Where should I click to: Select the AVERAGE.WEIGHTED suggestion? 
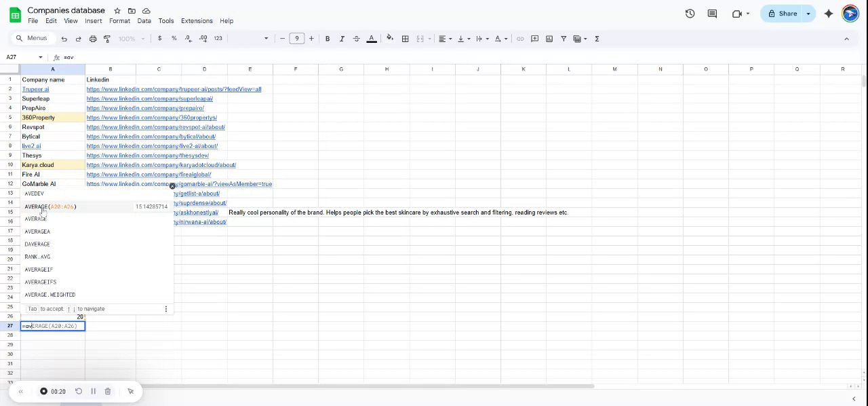tap(97, 295)
